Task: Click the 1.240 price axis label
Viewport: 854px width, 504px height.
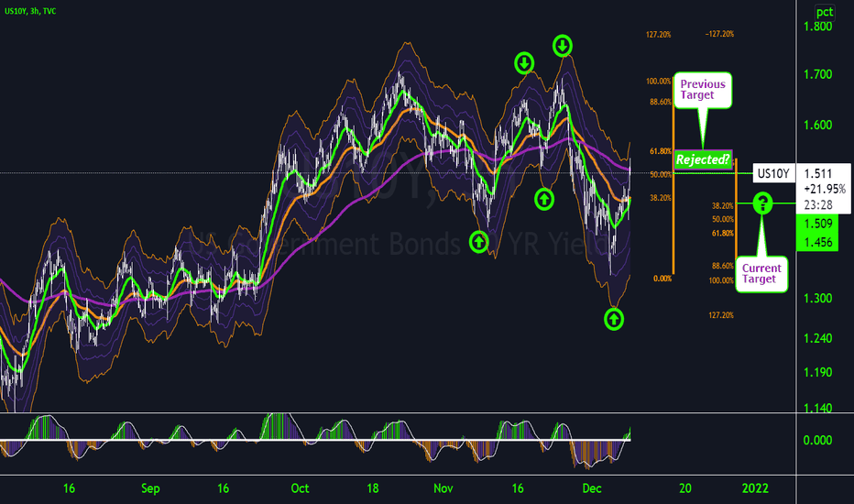Action: coord(818,338)
